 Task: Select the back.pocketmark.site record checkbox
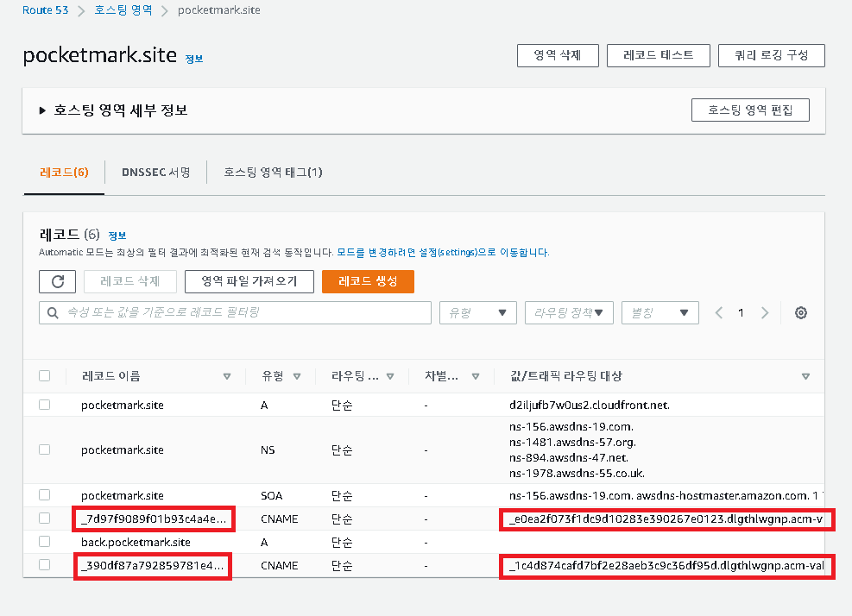45,542
